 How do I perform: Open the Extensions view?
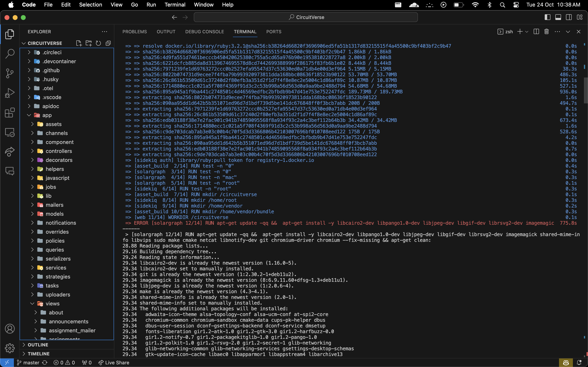[x=10, y=113]
